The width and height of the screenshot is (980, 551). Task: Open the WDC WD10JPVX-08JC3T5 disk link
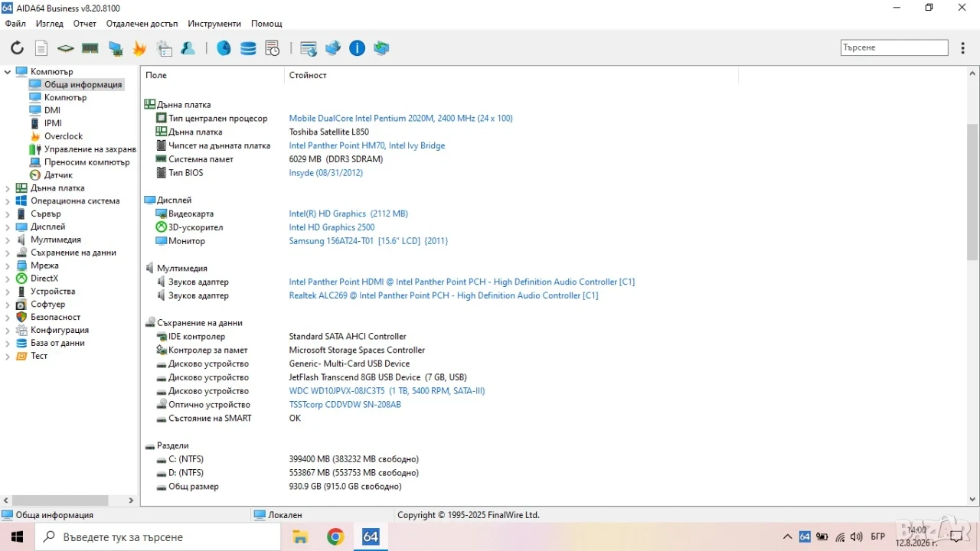click(387, 391)
